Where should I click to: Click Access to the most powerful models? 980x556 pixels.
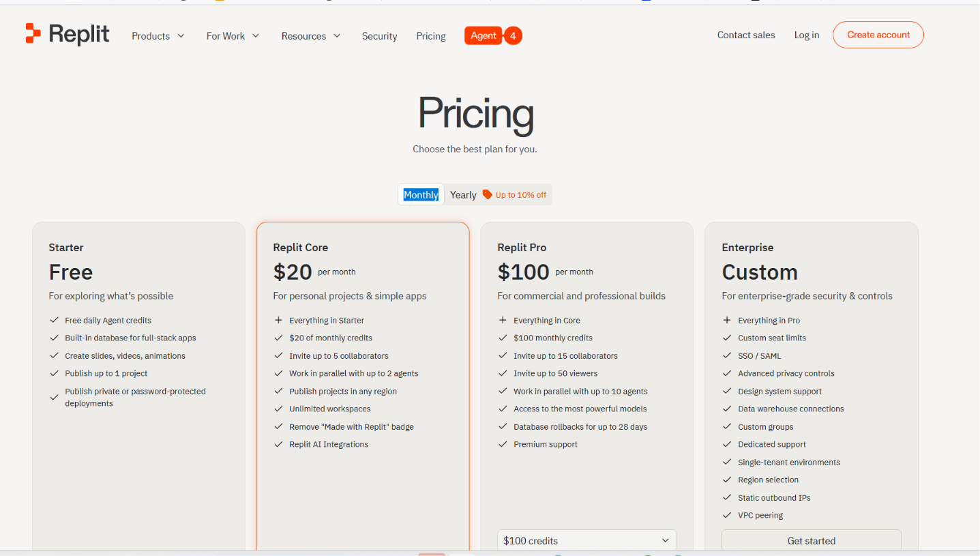point(580,409)
